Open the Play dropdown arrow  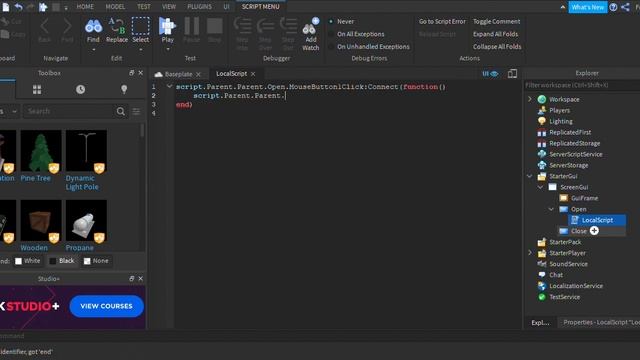pos(167,50)
